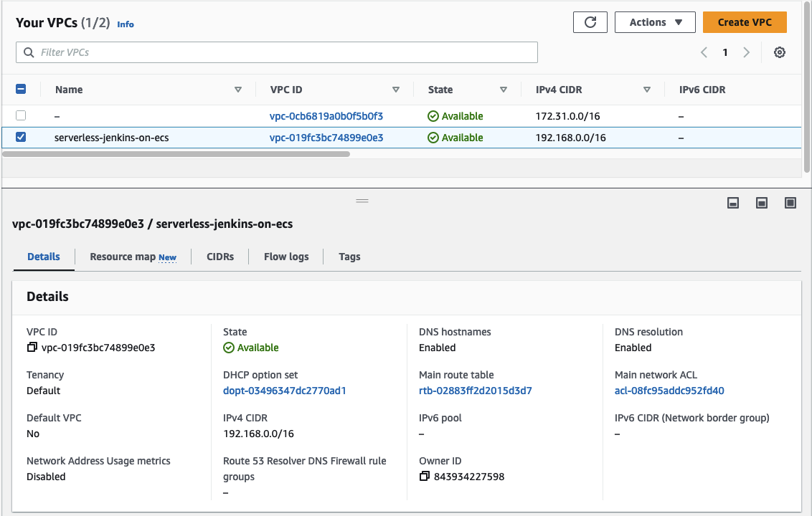Open table preferences gear icon
Viewport: 812px width, 516px height.
coord(780,52)
